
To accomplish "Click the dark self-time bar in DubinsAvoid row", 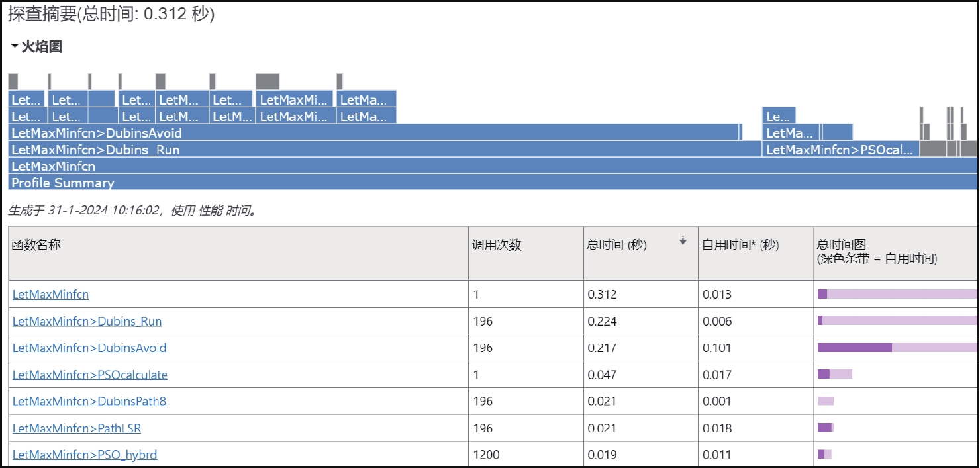I will click(854, 348).
